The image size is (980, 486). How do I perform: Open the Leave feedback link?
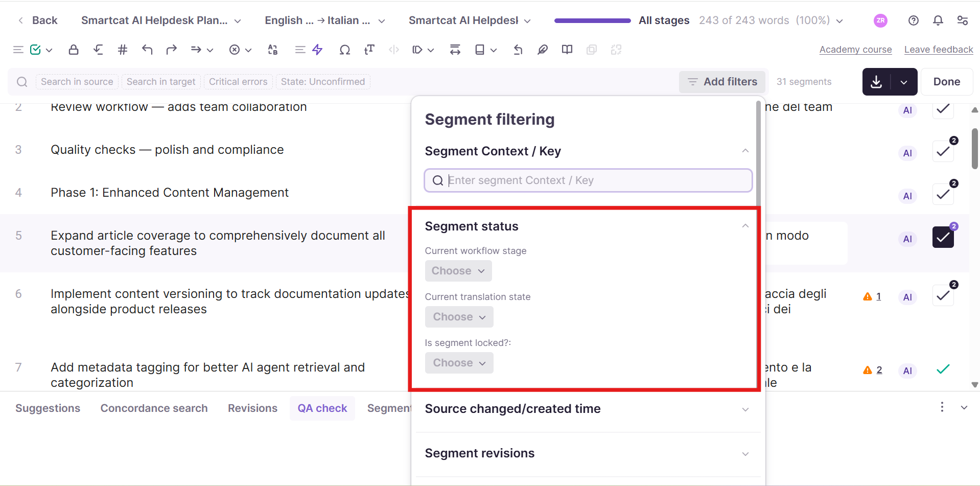pos(939,50)
